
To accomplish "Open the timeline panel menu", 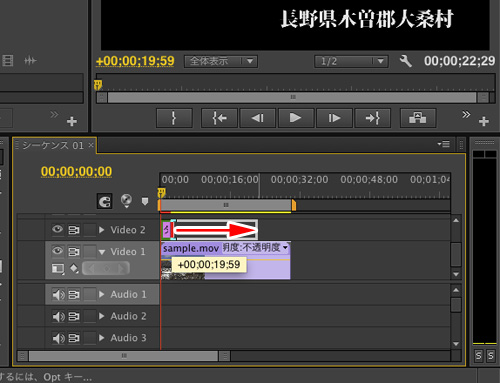I will pos(444,144).
